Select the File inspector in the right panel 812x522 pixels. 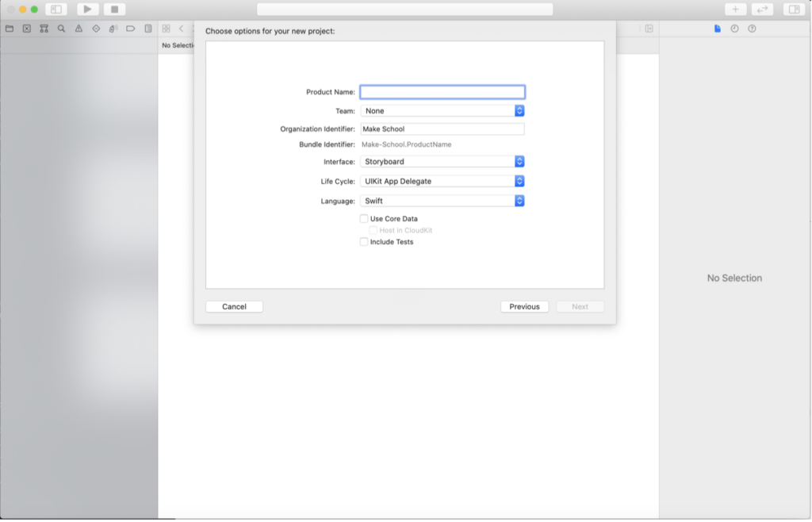tap(718, 29)
